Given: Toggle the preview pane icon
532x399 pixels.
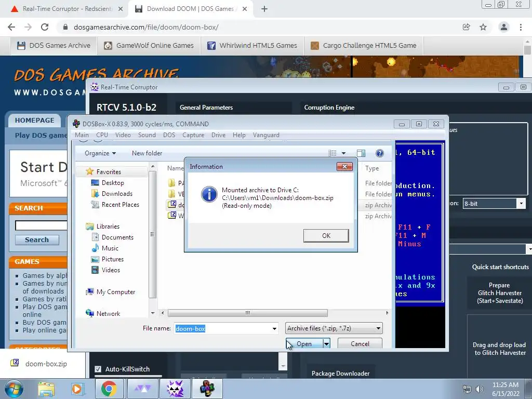Looking at the screenshot, I should pos(361,153).
